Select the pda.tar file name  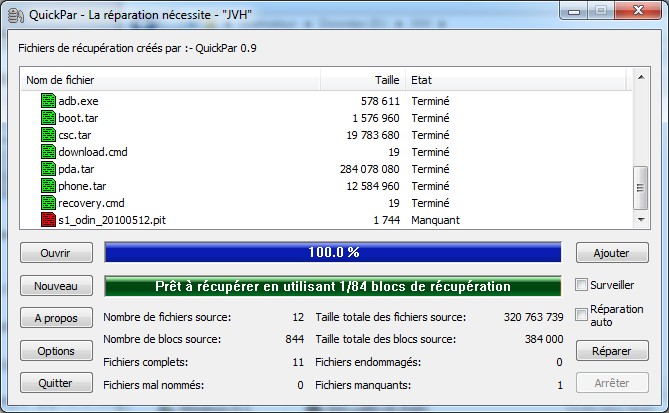[76, 169]
